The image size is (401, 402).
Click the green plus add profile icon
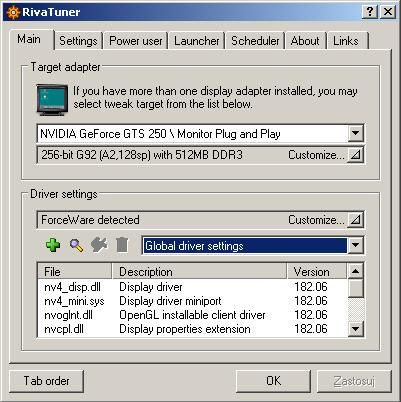pos(53,245)
